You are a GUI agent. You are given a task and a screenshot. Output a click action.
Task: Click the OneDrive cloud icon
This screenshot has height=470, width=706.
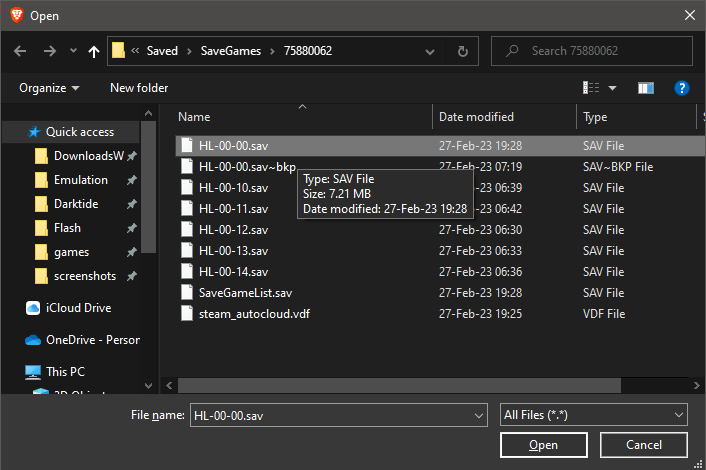[x=33, y=340]
